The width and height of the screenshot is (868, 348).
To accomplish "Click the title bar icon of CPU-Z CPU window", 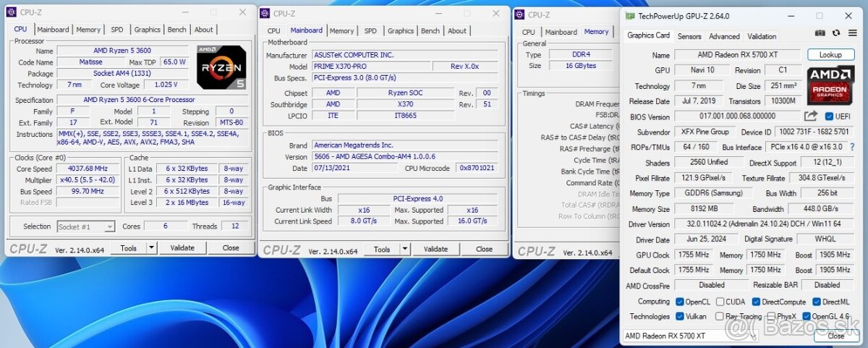I will pyautogui.click(x=12, y=12).
